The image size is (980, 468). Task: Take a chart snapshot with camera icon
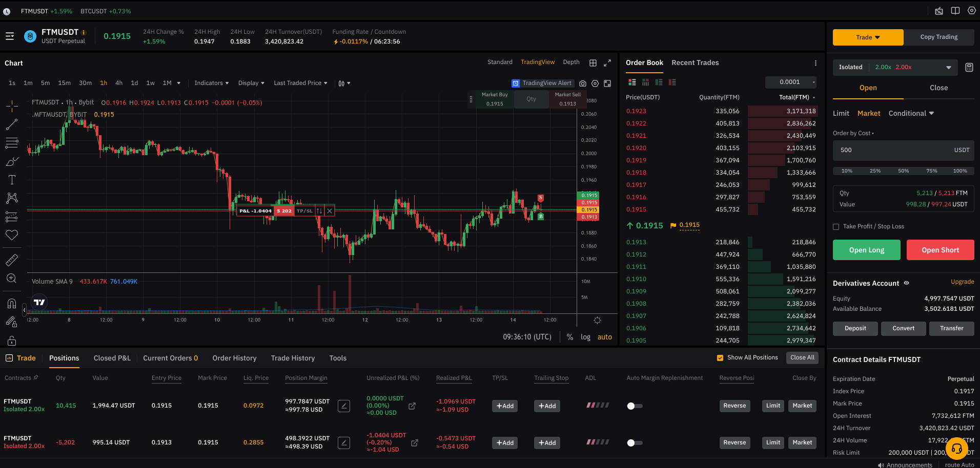[x=583, y=83]
